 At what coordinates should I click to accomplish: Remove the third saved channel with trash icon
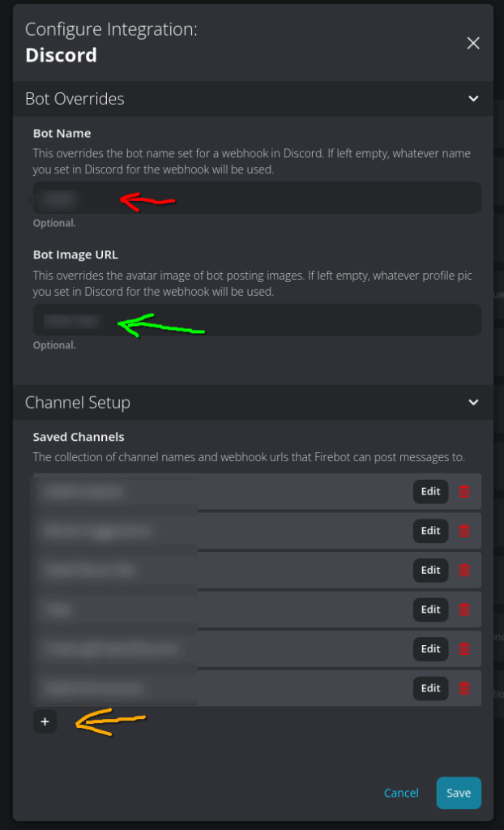point(464,570)
